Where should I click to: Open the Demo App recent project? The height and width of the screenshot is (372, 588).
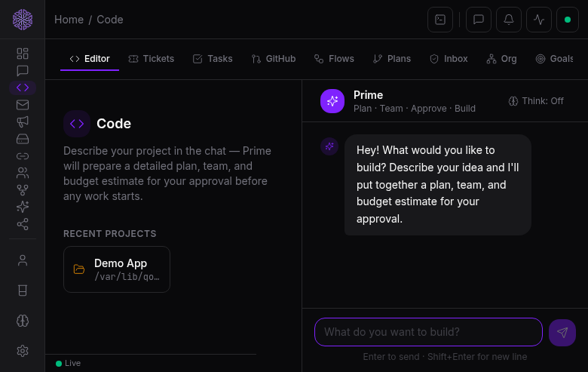(x=117, y=269)
